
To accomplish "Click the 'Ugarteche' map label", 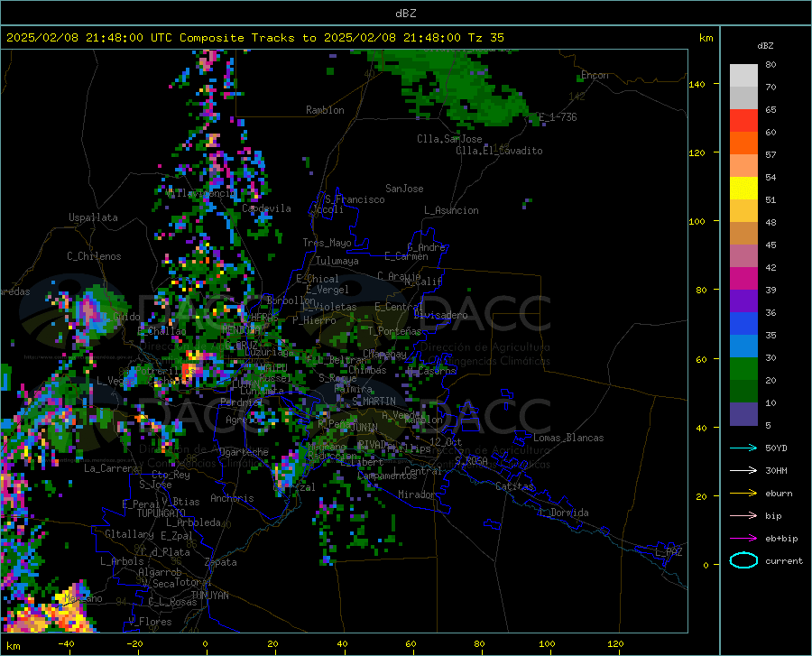I will pos(244,452).
